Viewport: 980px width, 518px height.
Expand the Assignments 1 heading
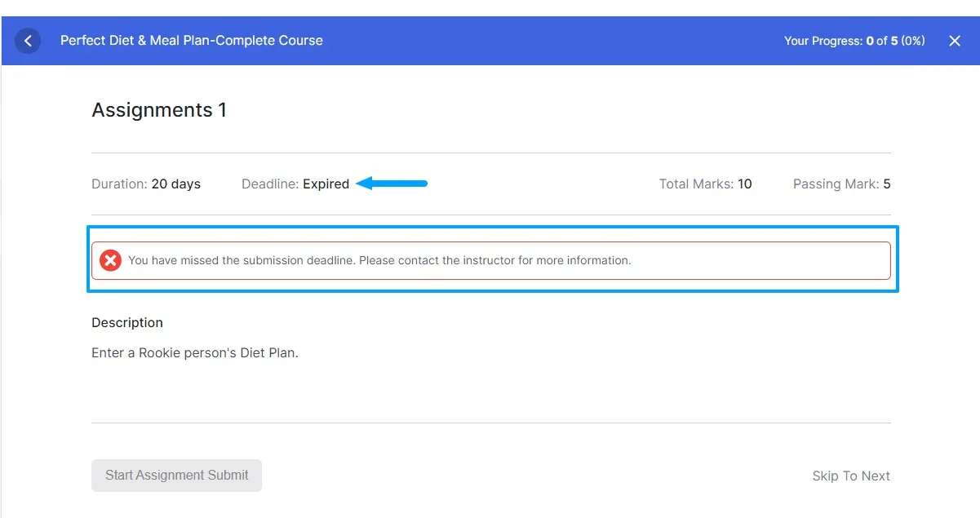coord(158,110)
